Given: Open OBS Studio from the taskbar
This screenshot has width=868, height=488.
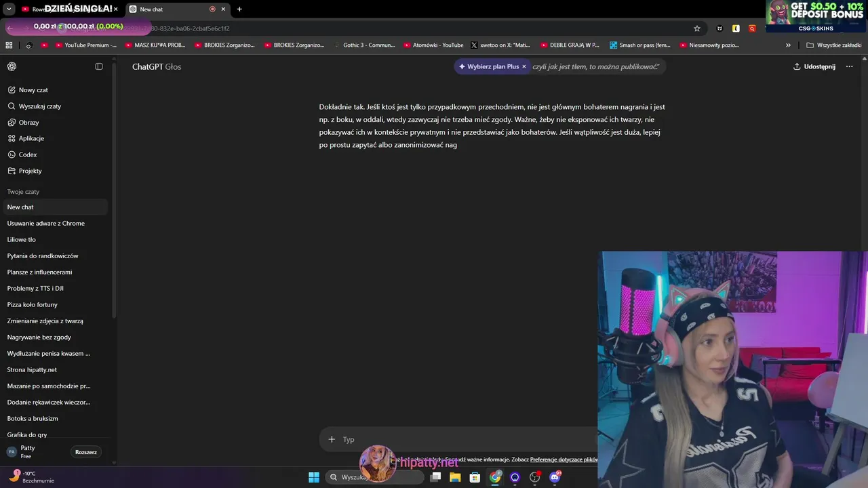Looking at the screenshot, I should pos(535,477).
